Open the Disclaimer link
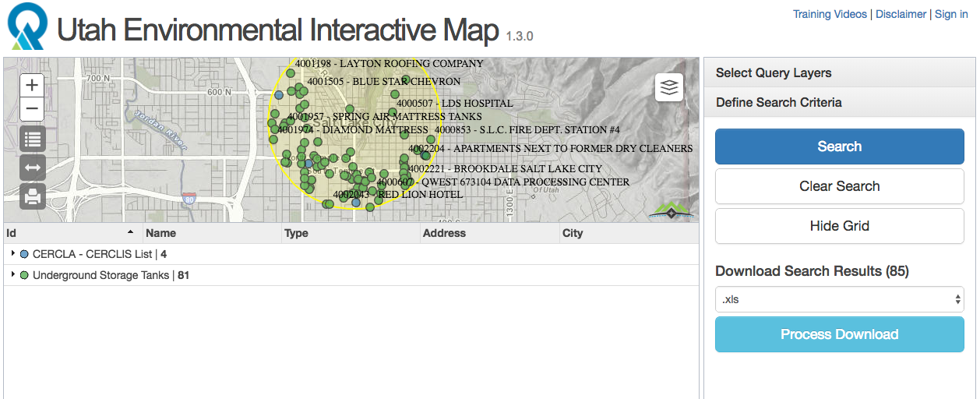Viewport: 980px width, 399px height. tap(901, 14)
